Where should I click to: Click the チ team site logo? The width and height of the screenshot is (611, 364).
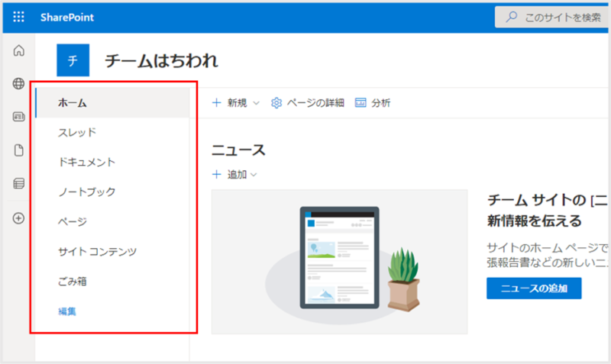(73, 60)
